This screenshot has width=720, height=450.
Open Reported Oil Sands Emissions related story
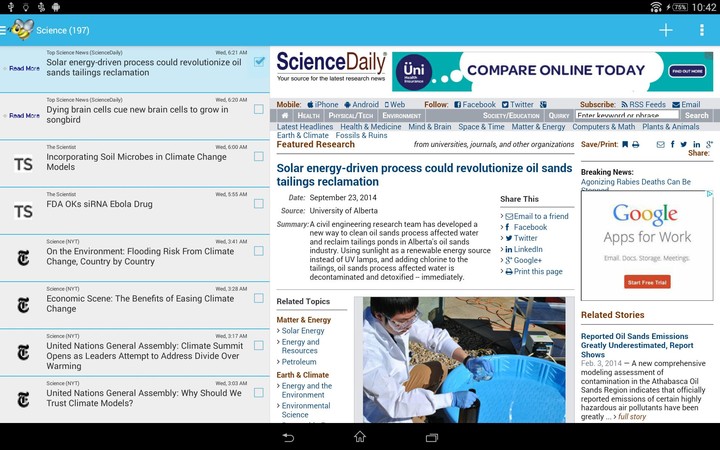coord(637,345)
